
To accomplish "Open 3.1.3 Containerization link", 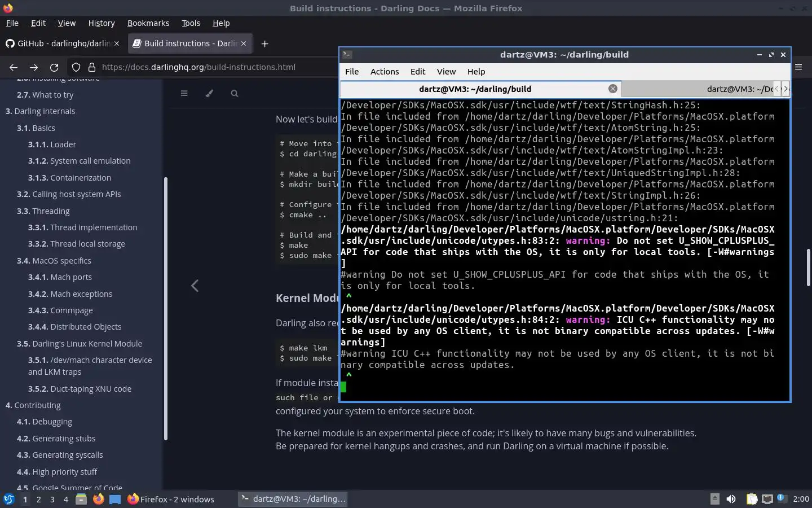I will coord(69,178).
